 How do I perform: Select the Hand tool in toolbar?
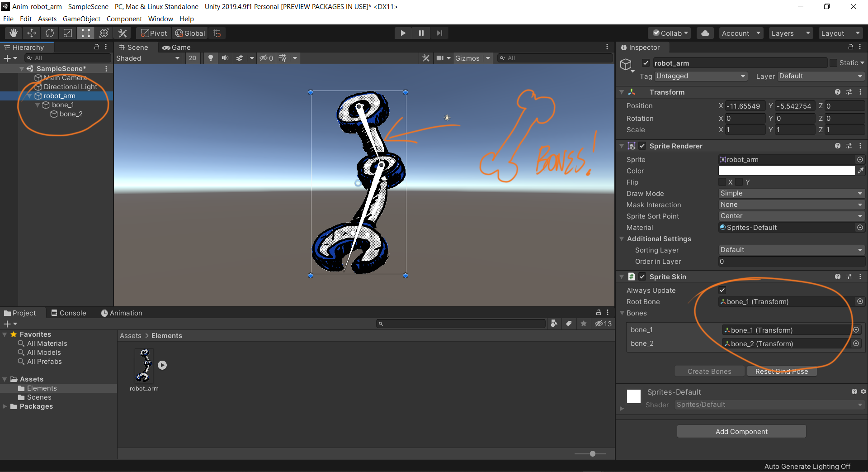[x=14, y=33]
